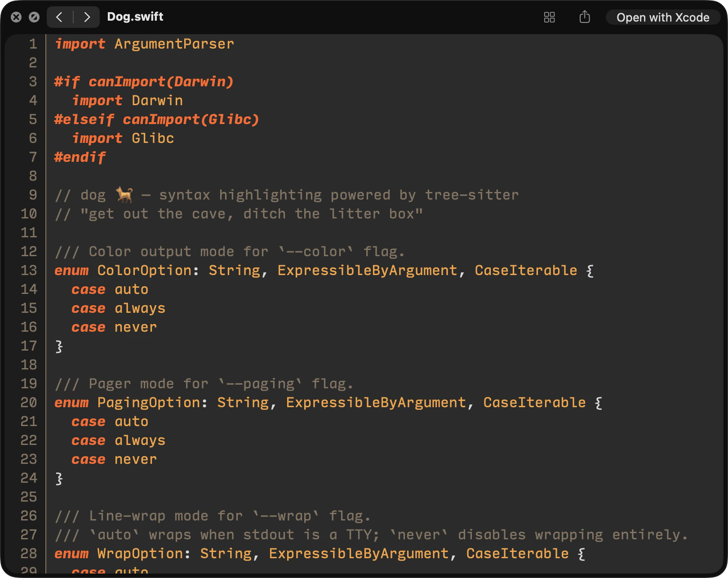
Task: Click line number 11 in the gutter
Action: tap(29, 232)
